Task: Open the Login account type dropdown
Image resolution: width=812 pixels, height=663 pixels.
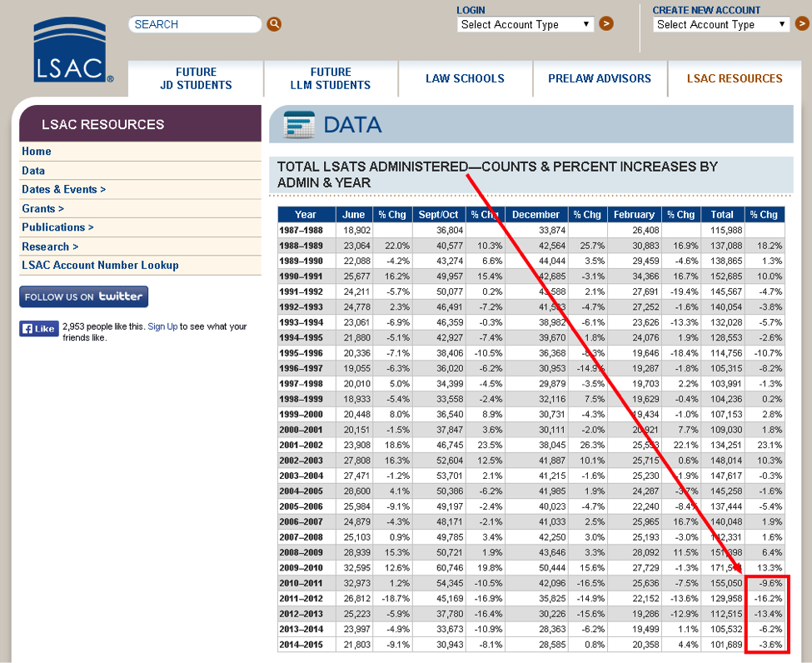Action: coord(526,24)
